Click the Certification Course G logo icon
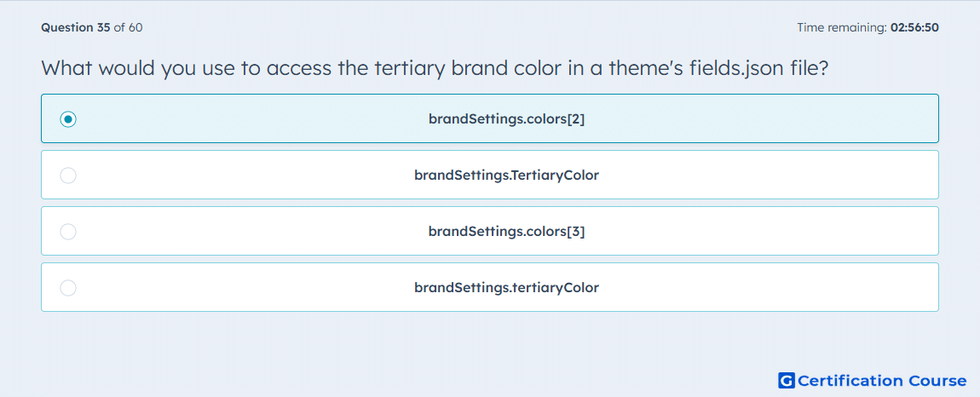 [787, 381]
